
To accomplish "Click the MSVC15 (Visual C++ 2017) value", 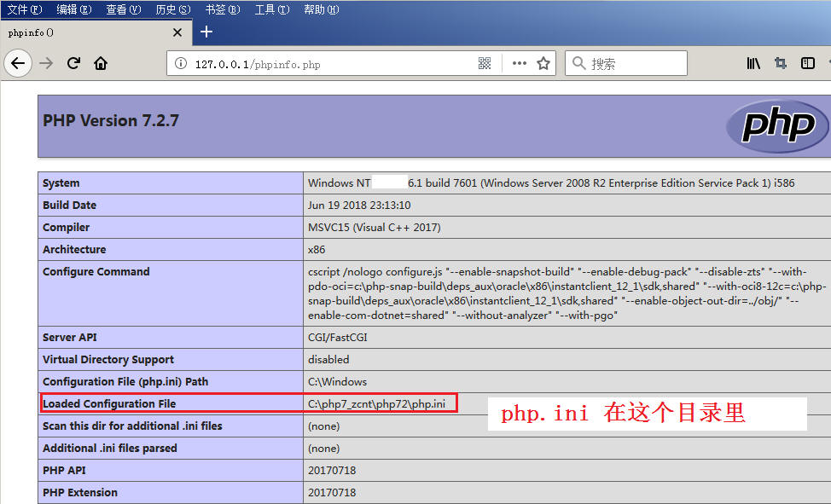I will (375, 228).
